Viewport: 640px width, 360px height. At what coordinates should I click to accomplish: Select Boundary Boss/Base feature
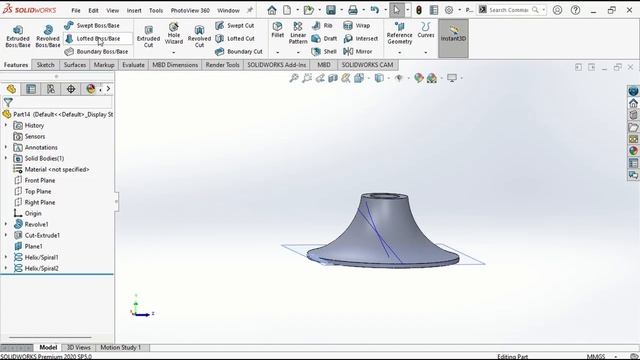point(96,51)
